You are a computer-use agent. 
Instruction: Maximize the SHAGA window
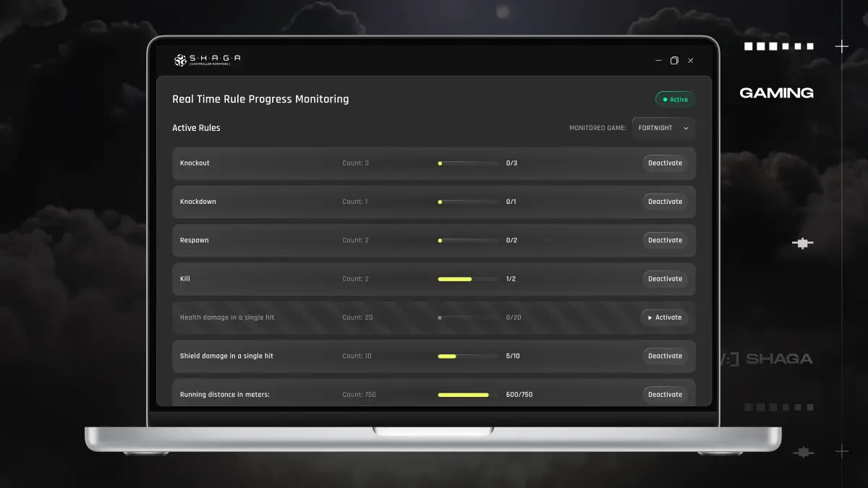(x=674, y=61)
